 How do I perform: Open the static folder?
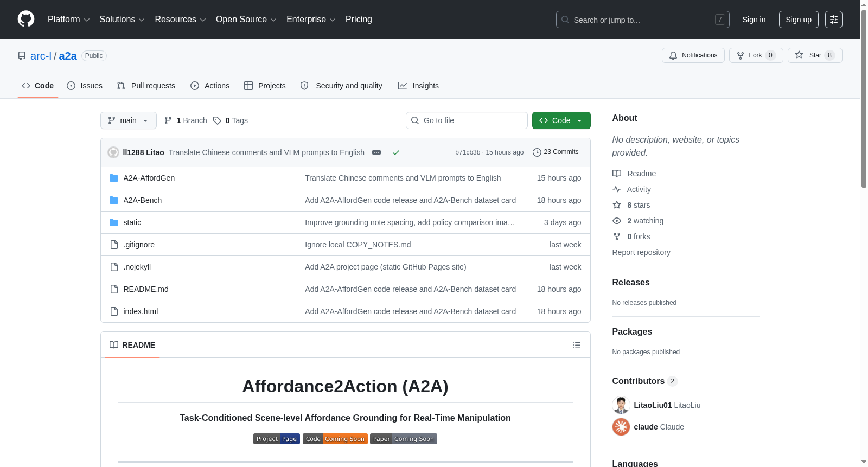click(x=132, y=222)
